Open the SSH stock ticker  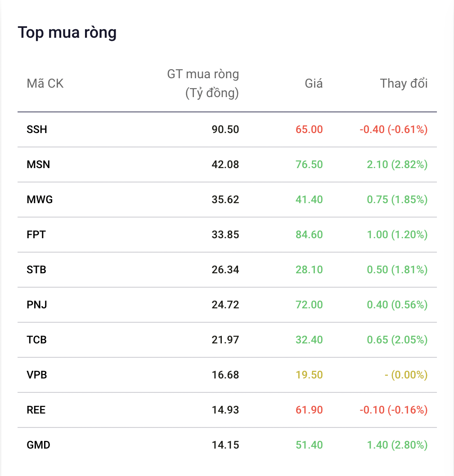[37, 129]
